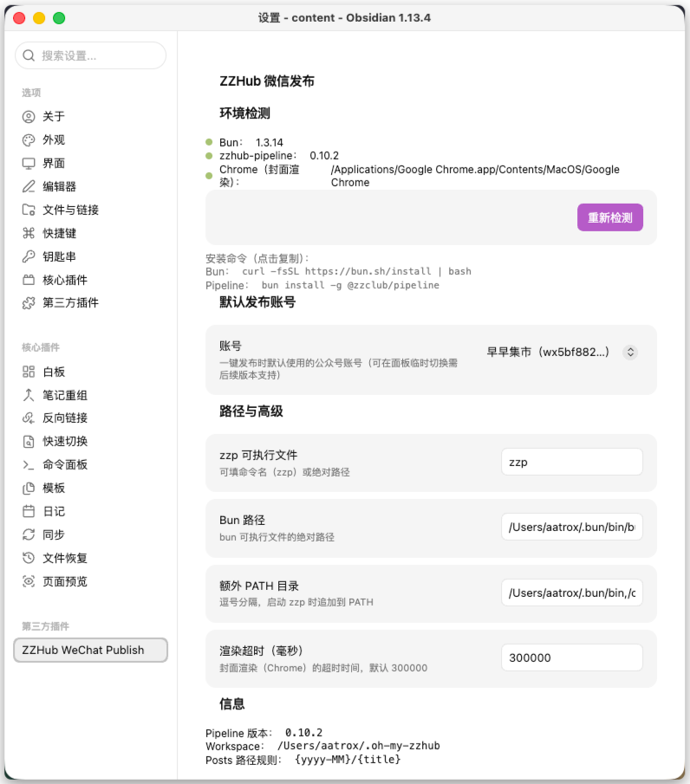Click the 快捷键 command-key icon

[29, 233]
